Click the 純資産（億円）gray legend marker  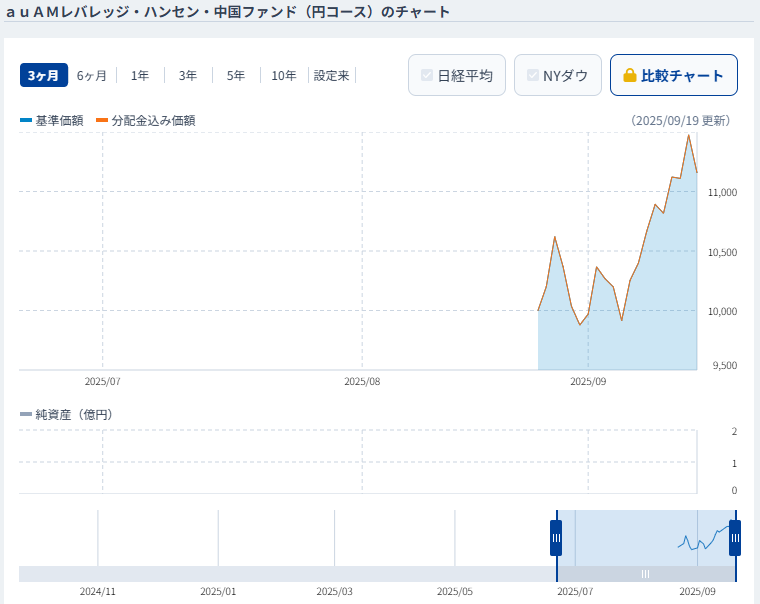click(26, 414)
